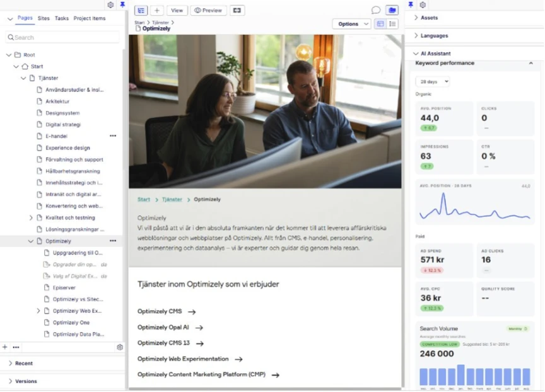Open the Options dropdown
The height and width of the screenshot is (392, 545).
[x=352, y=24]
